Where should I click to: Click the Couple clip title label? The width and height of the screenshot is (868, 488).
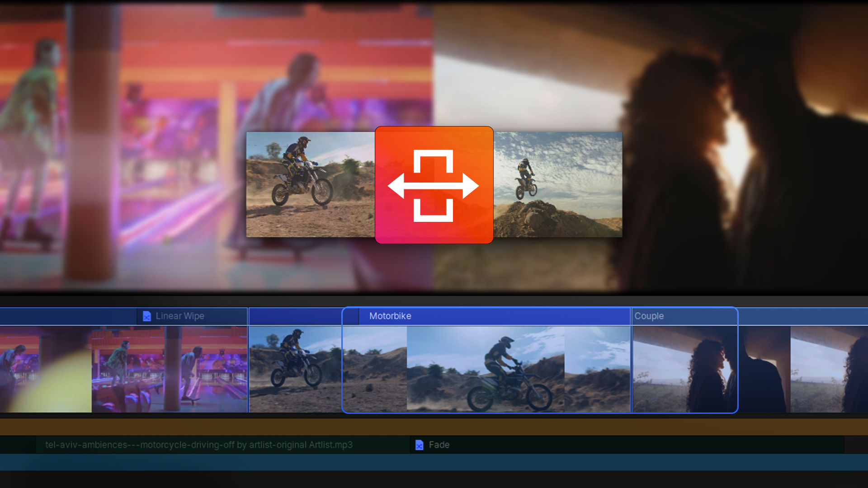[x=649, y=316]
